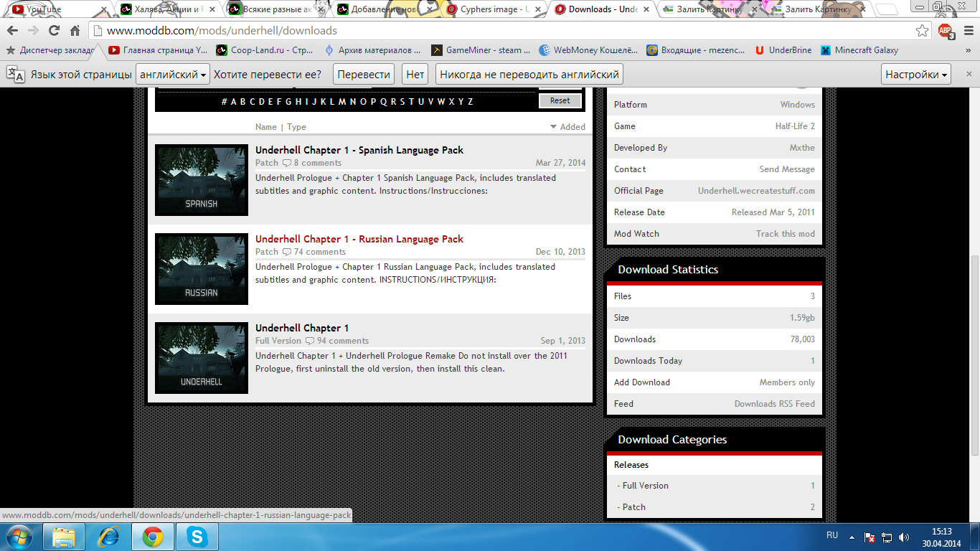This screenshot has width=980, height=551.
Task: Click the Chrome icon in the taskbar
Action: 152,536
